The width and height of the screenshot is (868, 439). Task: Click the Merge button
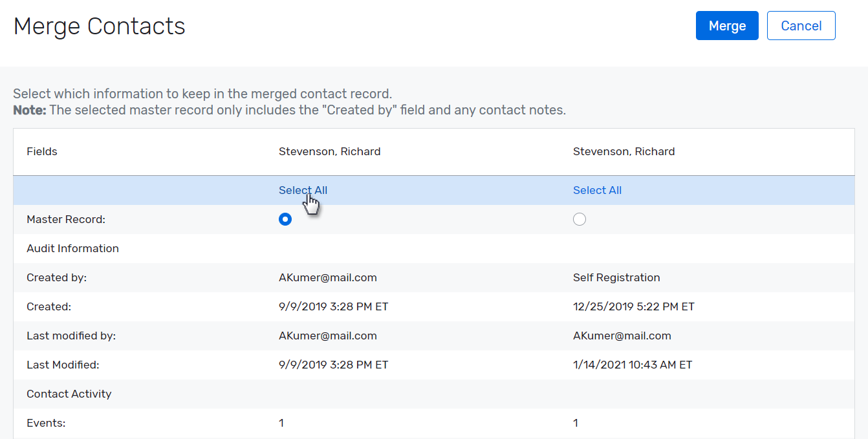[727, 25]
